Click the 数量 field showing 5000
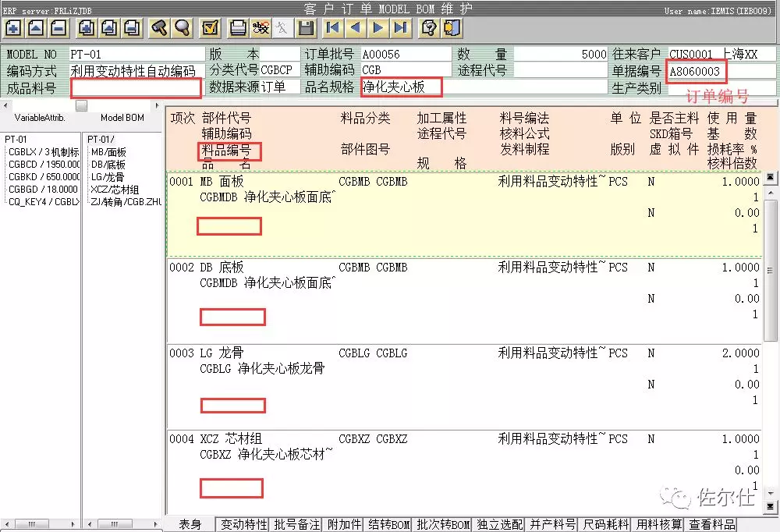Screen dimensions: 780x532 (x=561, y=54)
